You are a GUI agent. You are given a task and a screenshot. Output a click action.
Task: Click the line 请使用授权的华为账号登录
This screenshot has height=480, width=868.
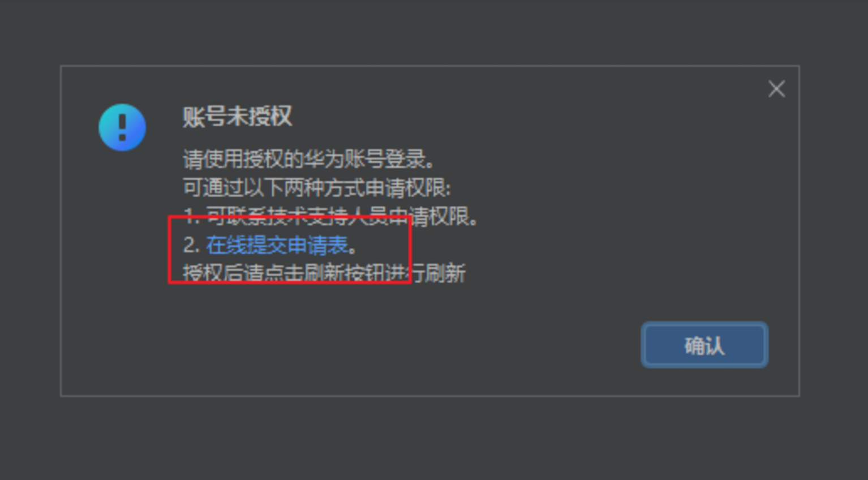coord(308,159)
